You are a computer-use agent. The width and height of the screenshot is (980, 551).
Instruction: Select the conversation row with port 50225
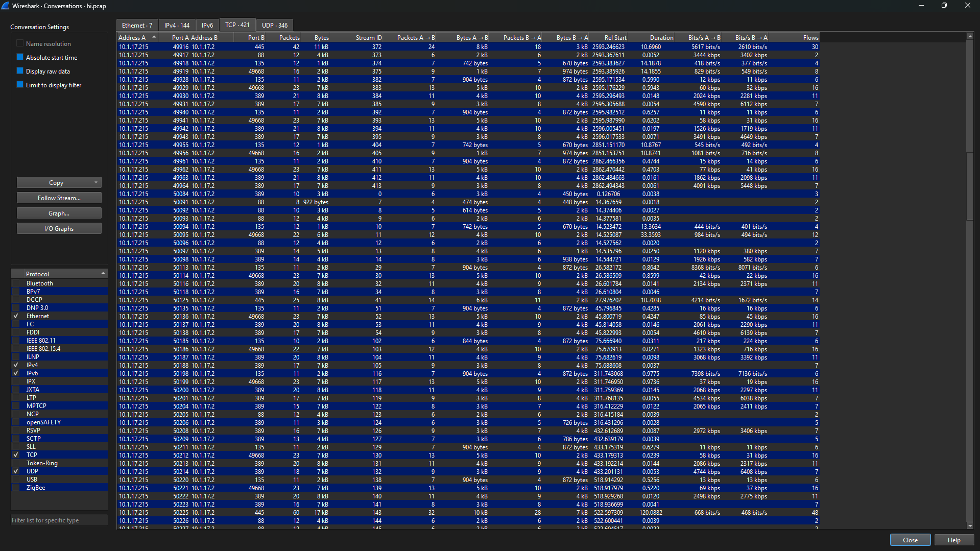468,513
